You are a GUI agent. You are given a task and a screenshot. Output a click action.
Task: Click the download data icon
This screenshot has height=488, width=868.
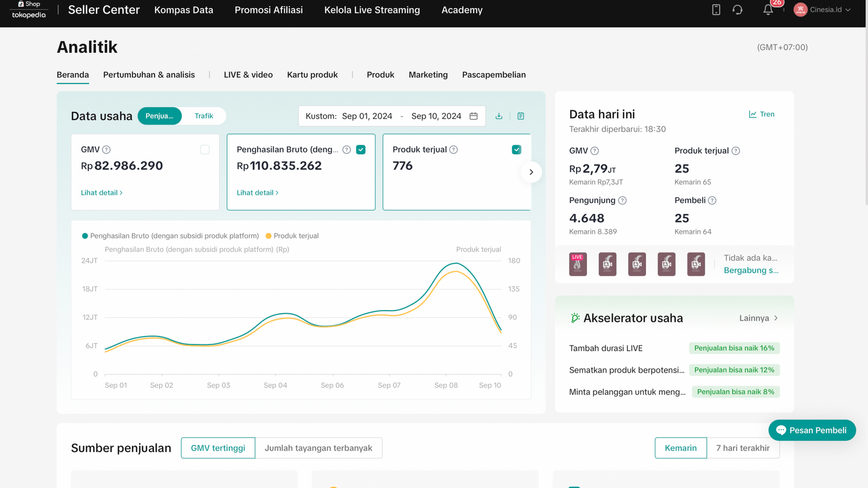coord(499,116)
